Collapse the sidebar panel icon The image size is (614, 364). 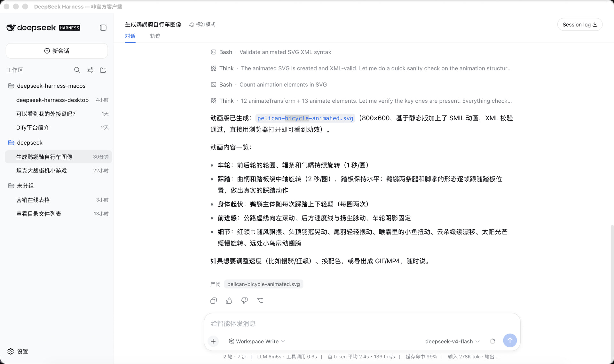103,28
